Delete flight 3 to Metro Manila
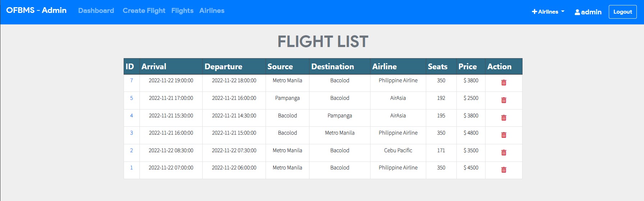The width and height of the screenshot is (644, 201). (x=503, y=135)
